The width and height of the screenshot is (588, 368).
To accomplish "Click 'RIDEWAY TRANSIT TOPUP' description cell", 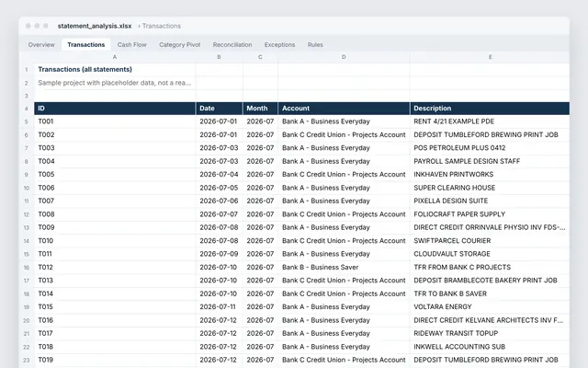I will (x=490, y=333).
